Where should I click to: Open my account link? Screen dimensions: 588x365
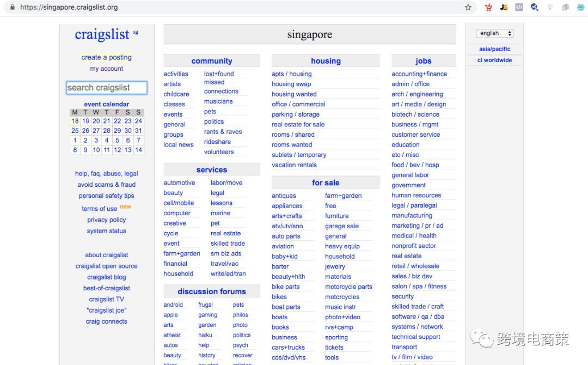(107, 69)
